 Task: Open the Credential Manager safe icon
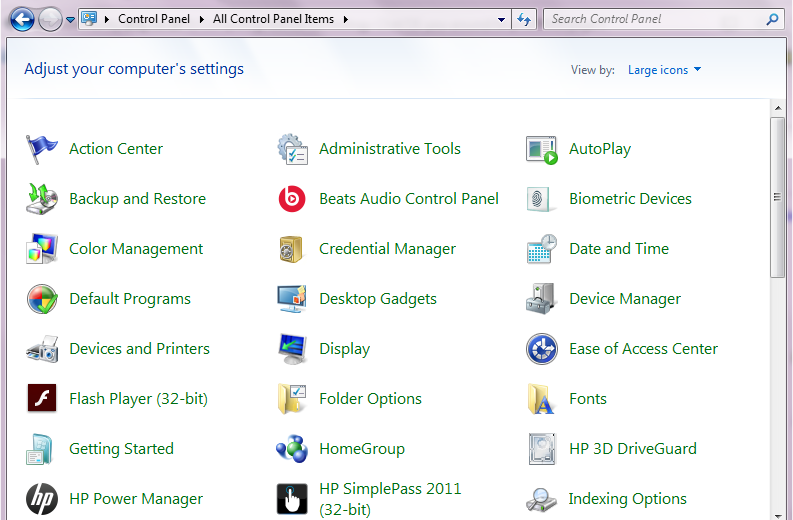(x=291, y=249)
